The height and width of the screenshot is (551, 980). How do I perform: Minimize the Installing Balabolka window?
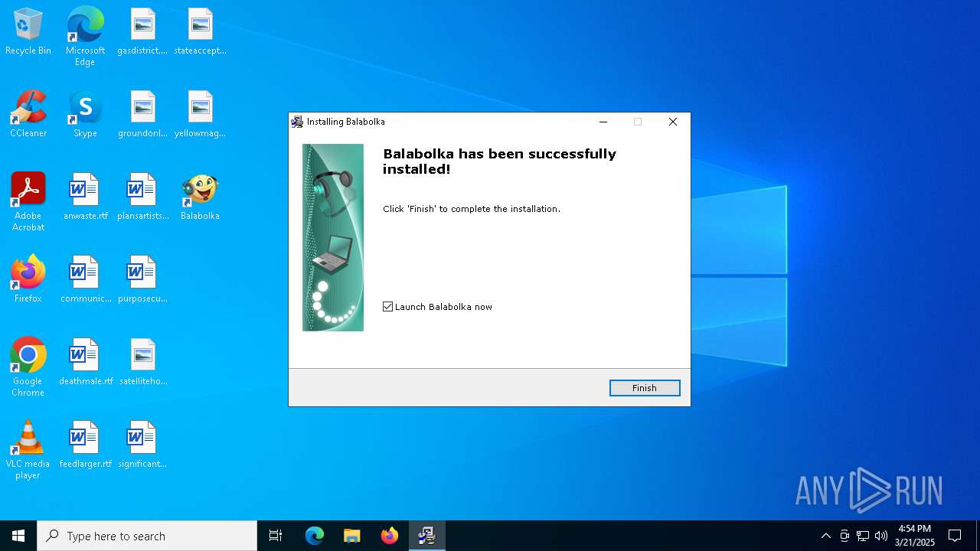603,122
